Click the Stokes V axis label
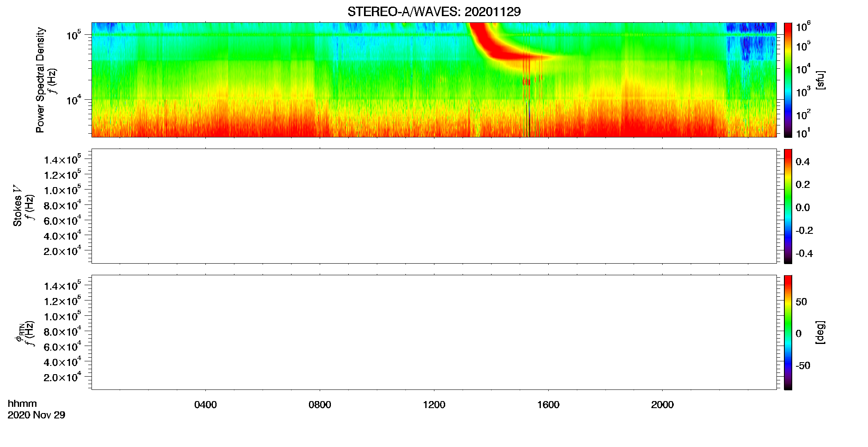The width and height of the screenshot is (868, 447). 17,206
